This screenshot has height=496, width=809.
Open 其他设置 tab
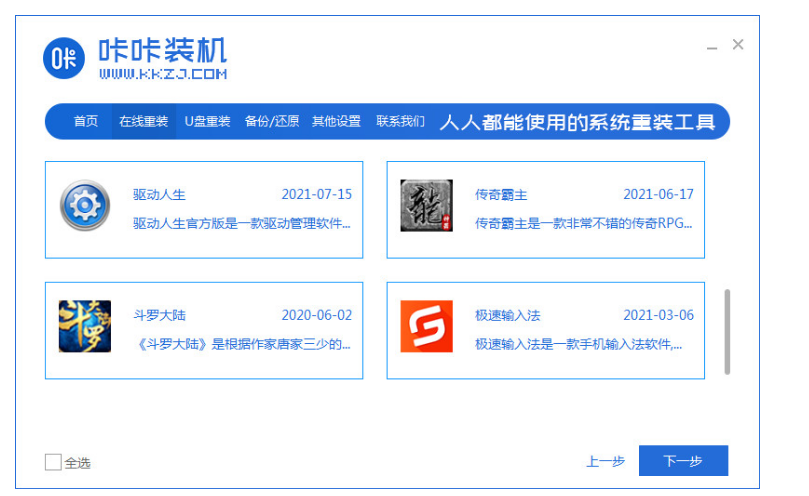(x=336, y=121)
